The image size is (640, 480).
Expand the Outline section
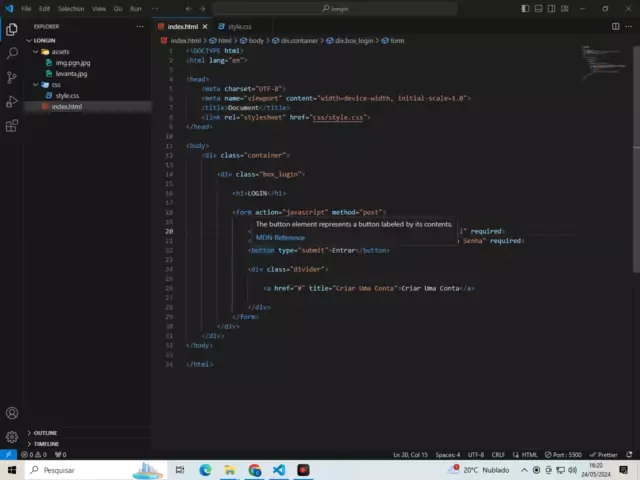coord(45,432)
